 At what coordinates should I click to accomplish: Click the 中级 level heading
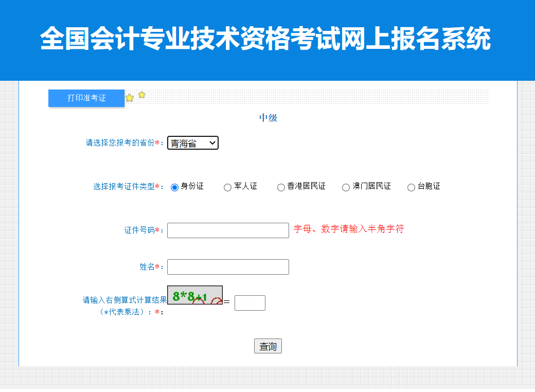coord(267,117)
